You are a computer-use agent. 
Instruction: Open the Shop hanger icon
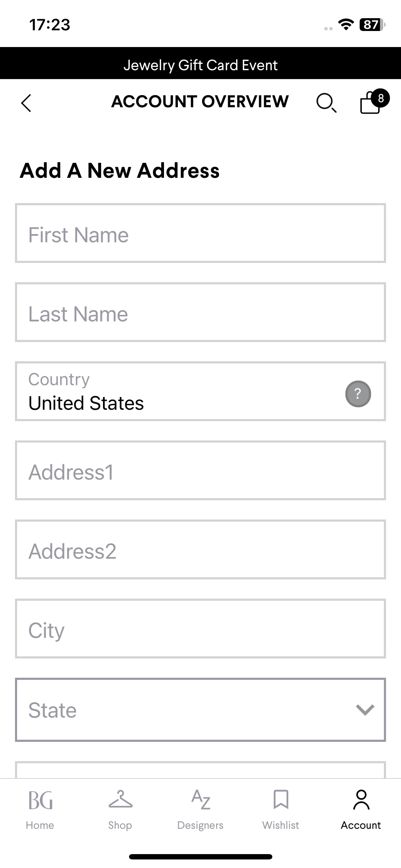120,800
